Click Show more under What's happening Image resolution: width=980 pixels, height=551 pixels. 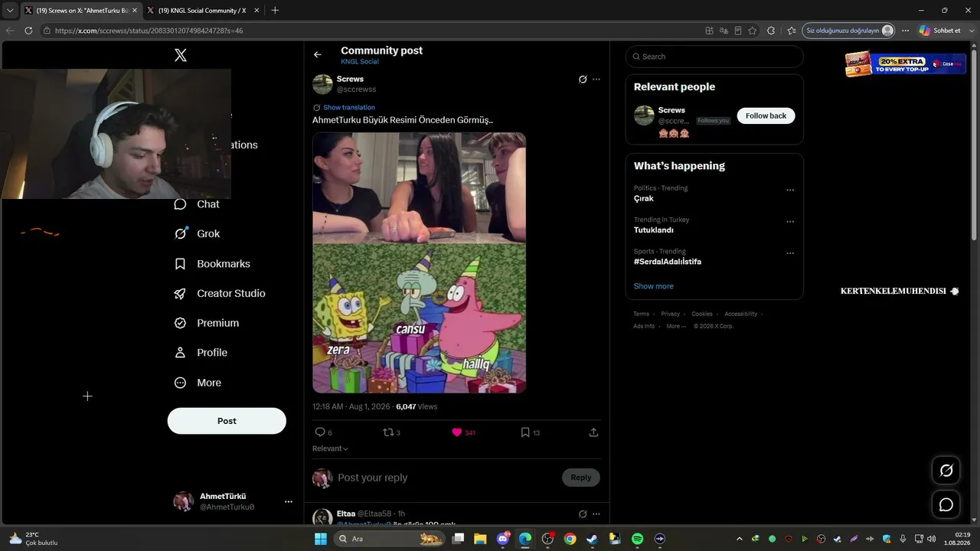tap(654, 286)
